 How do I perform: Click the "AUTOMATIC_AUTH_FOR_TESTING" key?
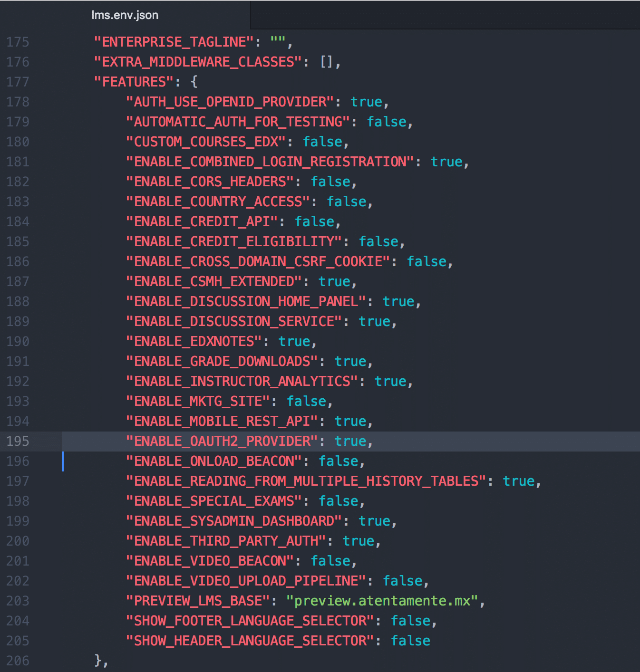point(239,122)
